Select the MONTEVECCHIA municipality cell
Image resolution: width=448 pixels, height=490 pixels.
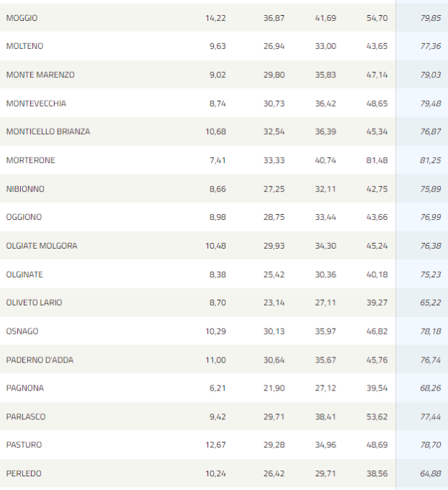click(36, 103)
